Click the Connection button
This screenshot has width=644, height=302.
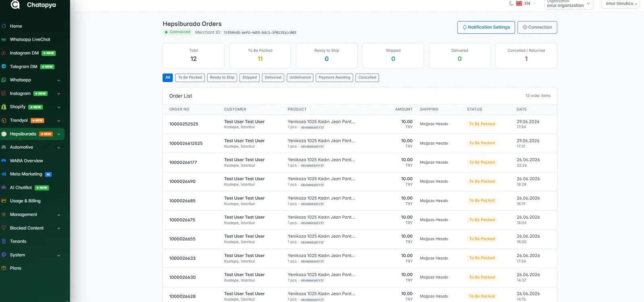(537, 27)
